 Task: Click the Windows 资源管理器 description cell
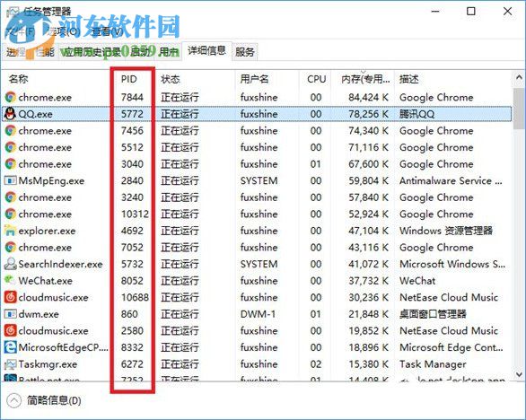click(x=446, y=231)
